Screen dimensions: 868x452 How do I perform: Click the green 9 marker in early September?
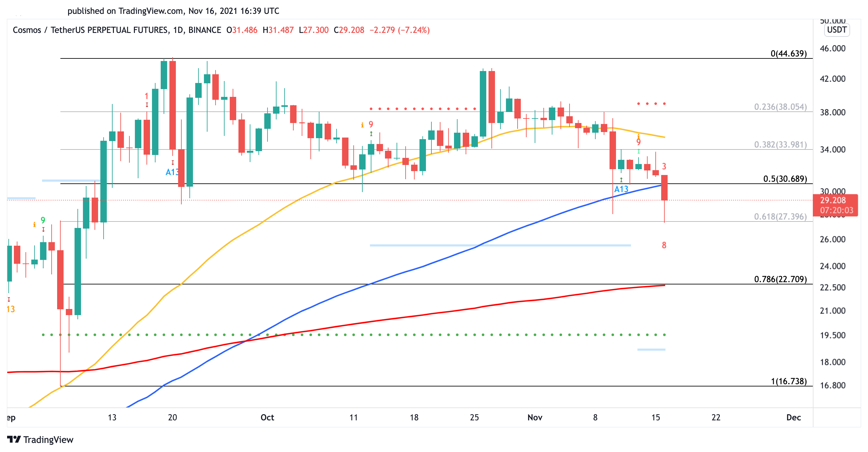pos(43,220)
